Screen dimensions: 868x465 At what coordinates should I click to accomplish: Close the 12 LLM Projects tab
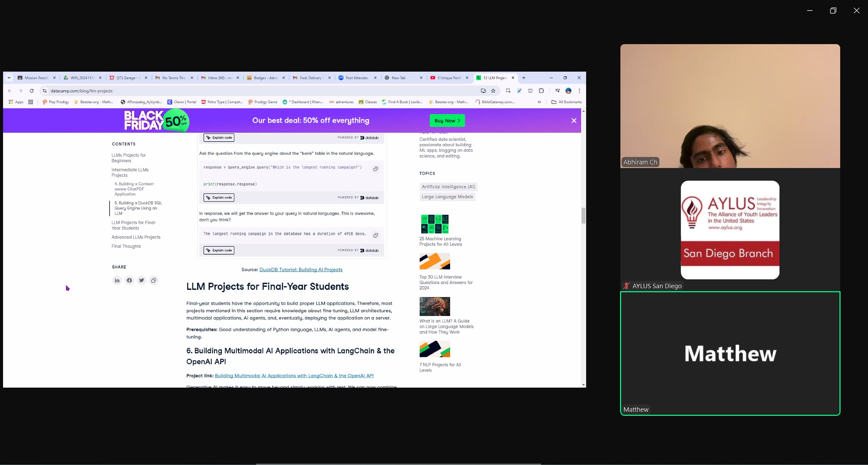pyautogui.click(x=513, y=78)
